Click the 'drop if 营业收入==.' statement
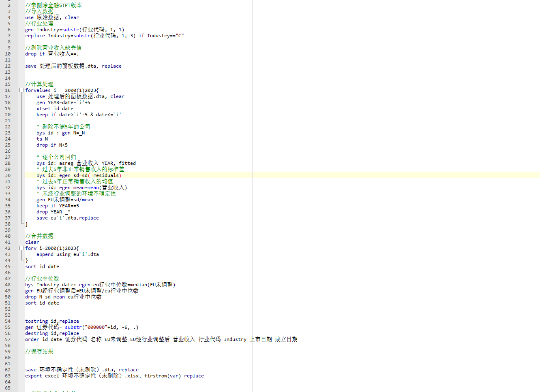Screen dimensions: 540x392 point(51,54)
